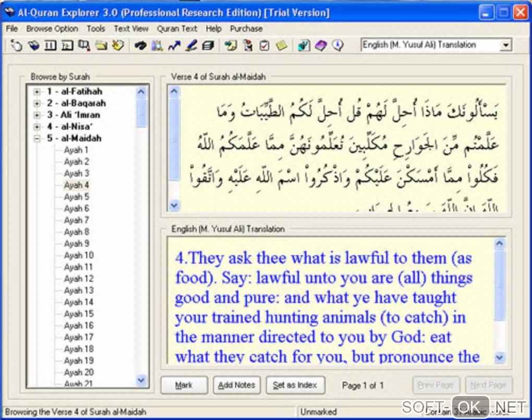
Task: Select the 2 - al-Baqarah surah label
Action: tap(76, 103)
